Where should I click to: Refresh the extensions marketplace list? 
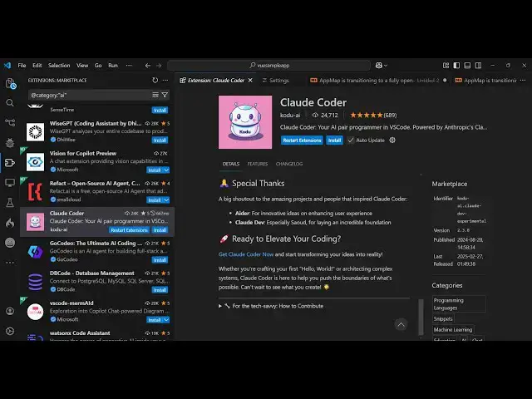pyautogui.click(x=155, y=80)
